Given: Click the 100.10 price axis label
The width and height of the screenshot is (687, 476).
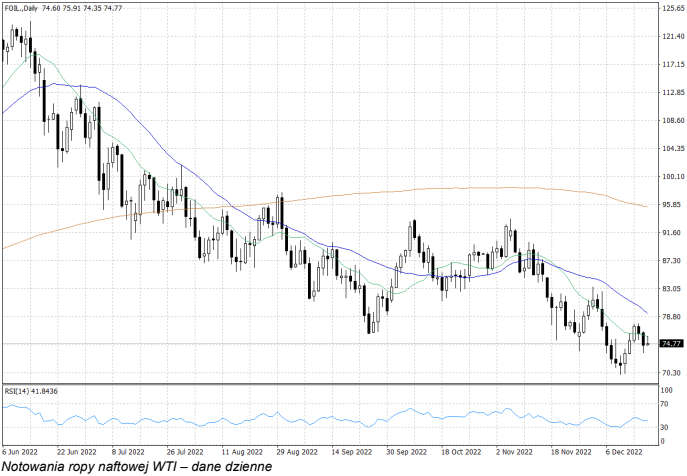Looking at the screenshot, I should tap(672, 177).
